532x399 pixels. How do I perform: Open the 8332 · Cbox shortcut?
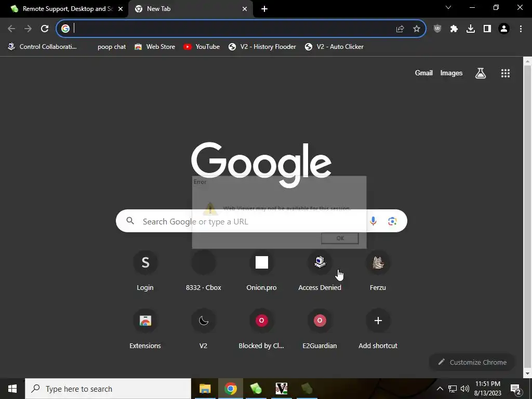204,271
